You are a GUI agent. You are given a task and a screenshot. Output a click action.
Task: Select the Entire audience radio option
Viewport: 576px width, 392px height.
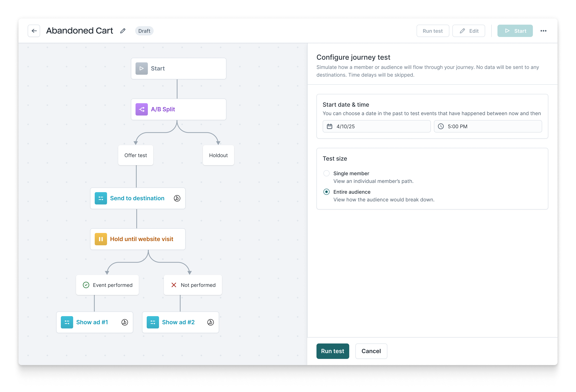coord(327,192)
